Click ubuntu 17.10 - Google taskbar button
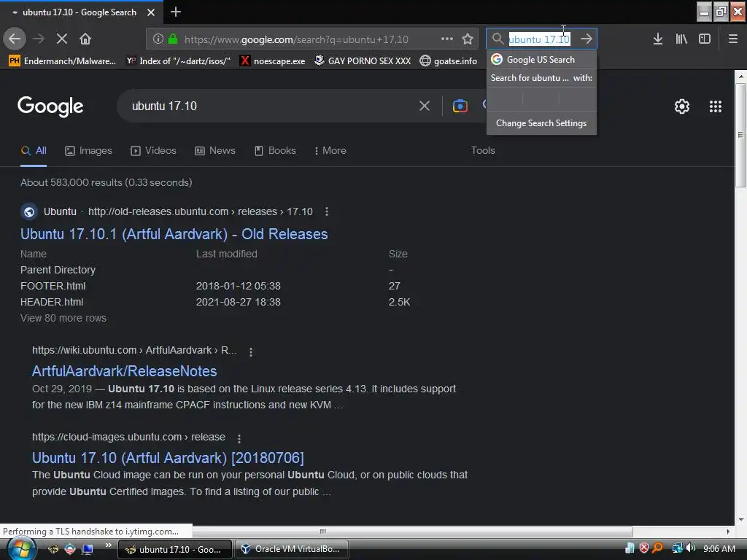747x560 pixels. (x=175, y=549)
